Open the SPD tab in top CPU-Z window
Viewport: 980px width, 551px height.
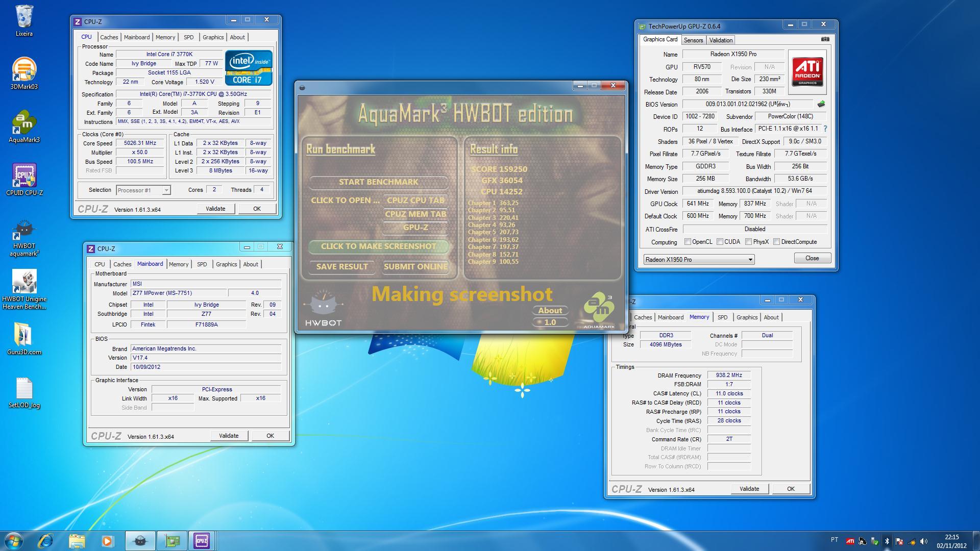188,37
